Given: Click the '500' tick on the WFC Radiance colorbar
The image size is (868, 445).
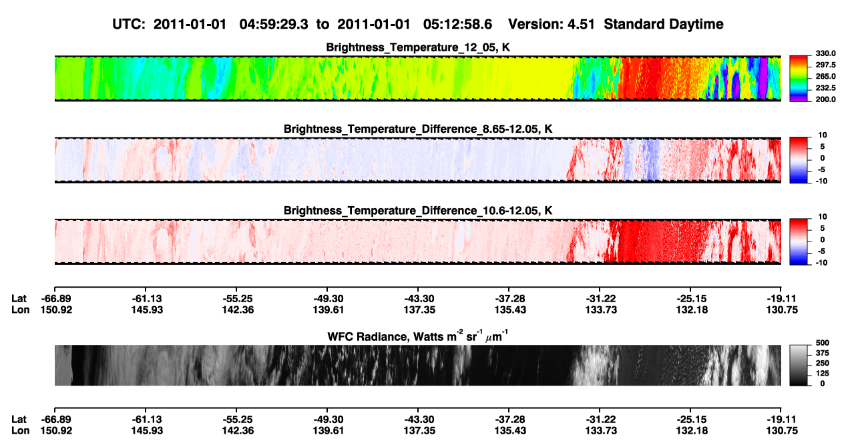Looking at the screenshot, I should point(822,343).
